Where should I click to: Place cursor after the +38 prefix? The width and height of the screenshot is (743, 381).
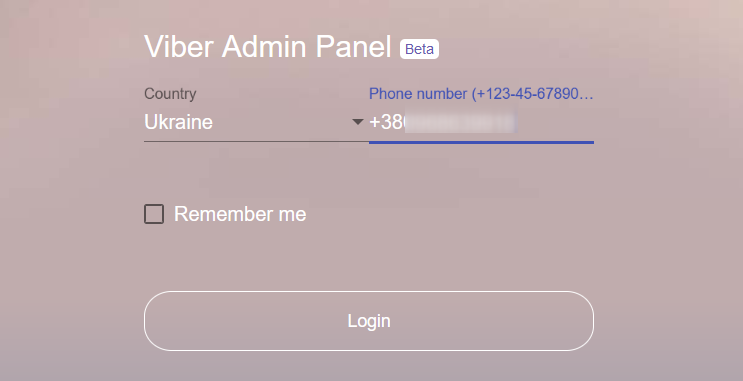coord(405,122)
